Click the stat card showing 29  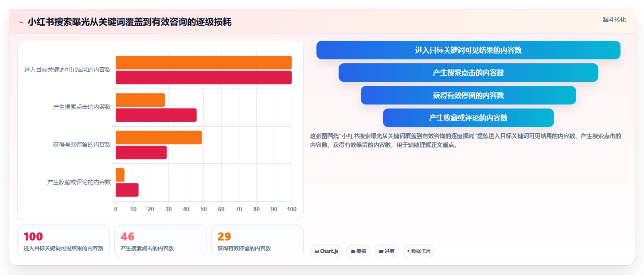point(258,241)
